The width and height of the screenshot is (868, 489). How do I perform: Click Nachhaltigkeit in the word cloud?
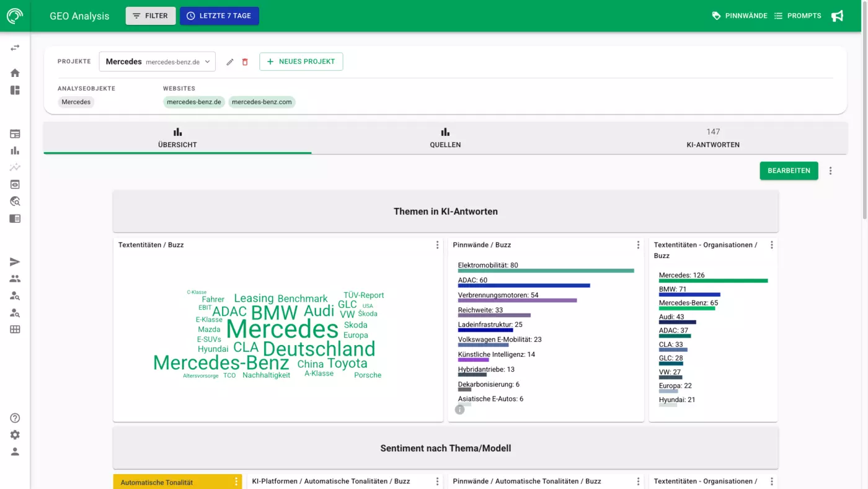[266, 375]
